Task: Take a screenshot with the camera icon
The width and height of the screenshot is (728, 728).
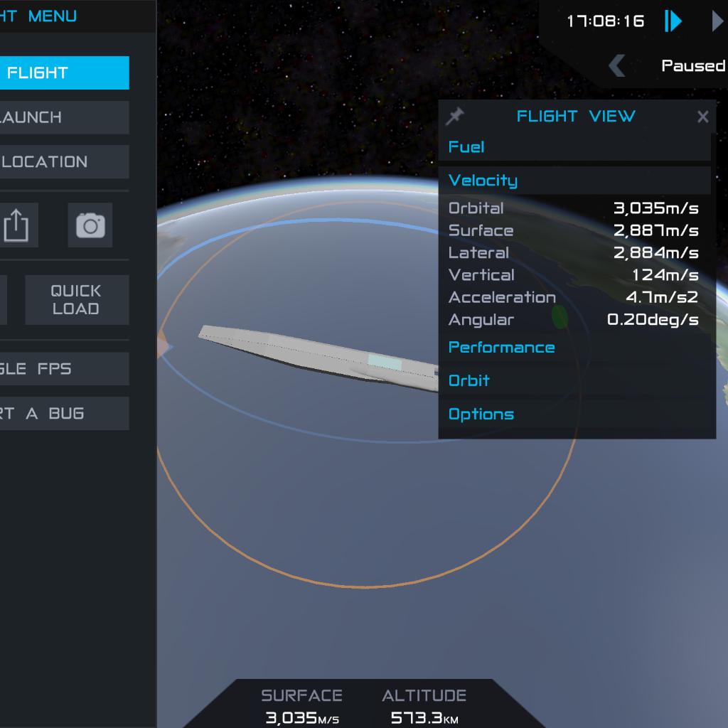Action: click(x=90, y=225)
